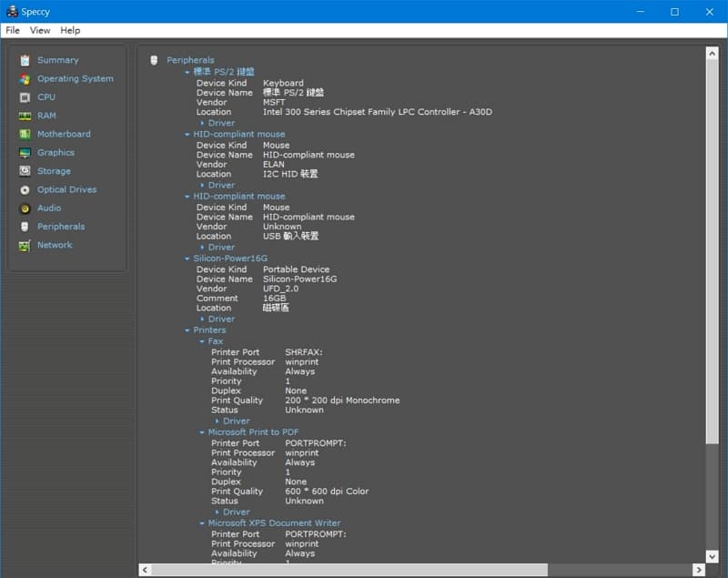The width and height of the screenshot is (728, 578).
Task: Open the File menu
Action: tap(13, 30)
